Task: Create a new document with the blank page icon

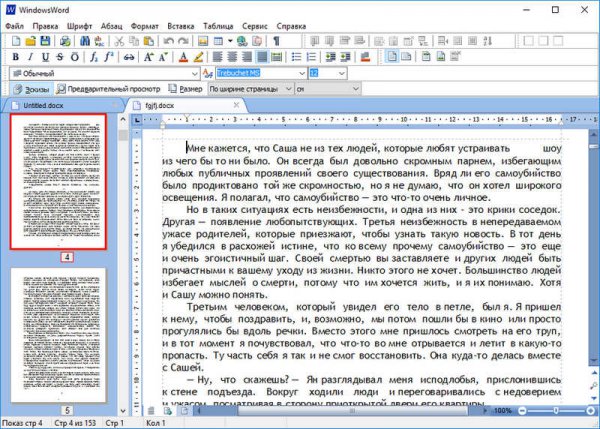Action: 16,41
